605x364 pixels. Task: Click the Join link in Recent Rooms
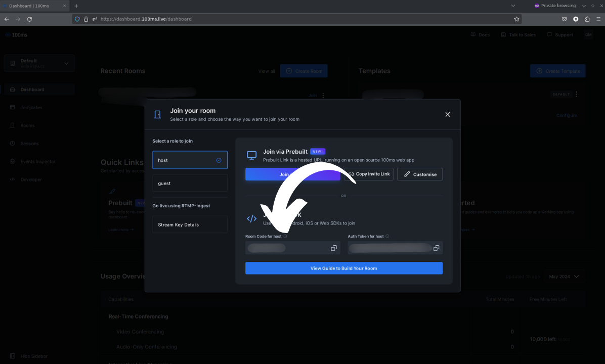[313, 95]
